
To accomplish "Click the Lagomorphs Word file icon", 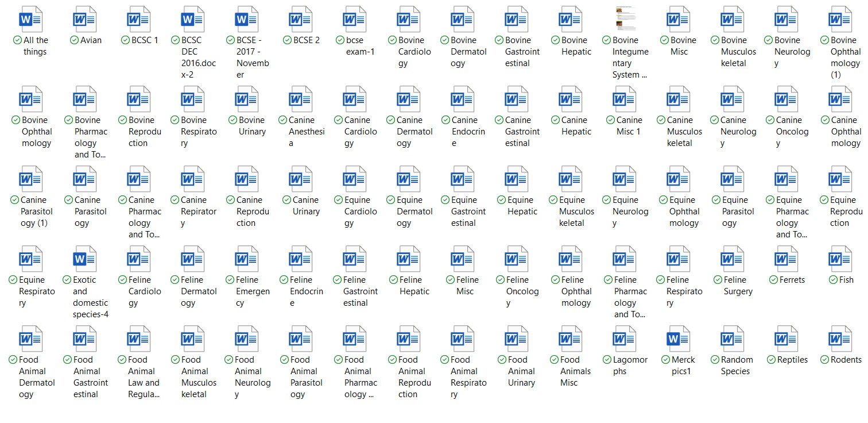I will (x=625, y=339).
